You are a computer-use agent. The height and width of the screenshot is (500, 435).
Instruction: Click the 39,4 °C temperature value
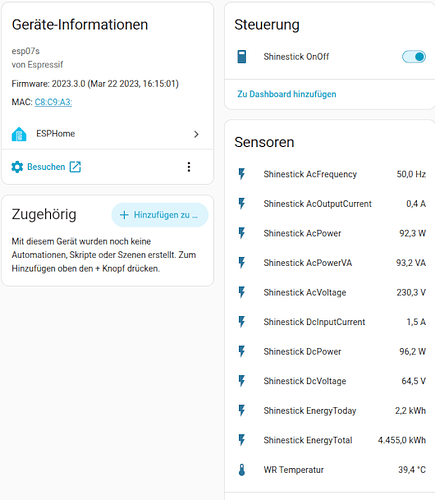pos(412,470)
